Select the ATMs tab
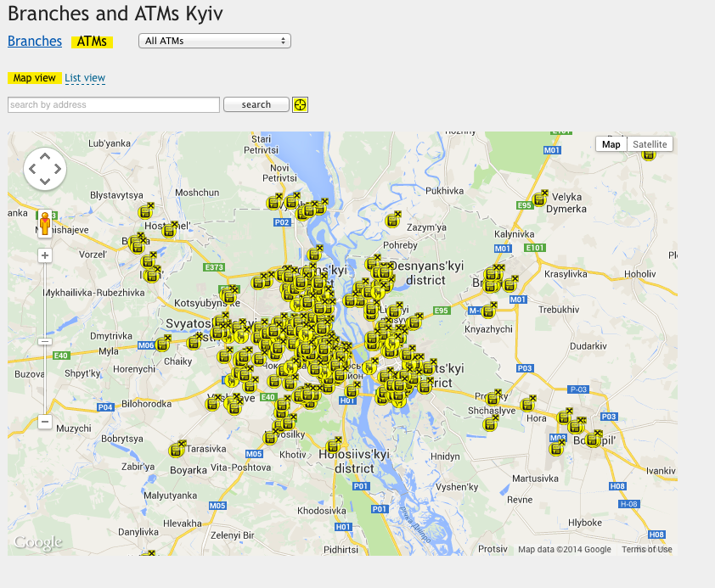The height and width of the screenshot is (588, 715). pos(92,42)
